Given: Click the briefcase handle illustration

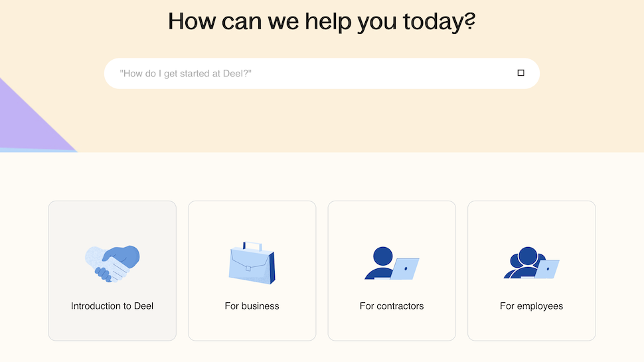Looking at the screenshot, I should (x=252, y=246).
